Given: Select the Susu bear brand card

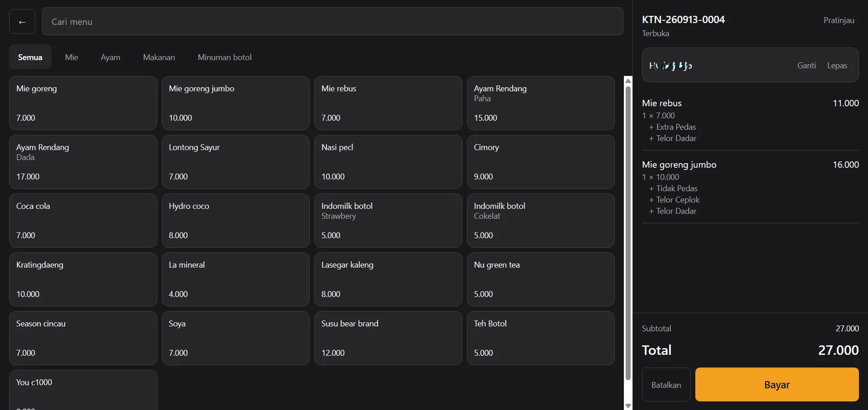Looking at the screenshot, I should click(388, 338).
